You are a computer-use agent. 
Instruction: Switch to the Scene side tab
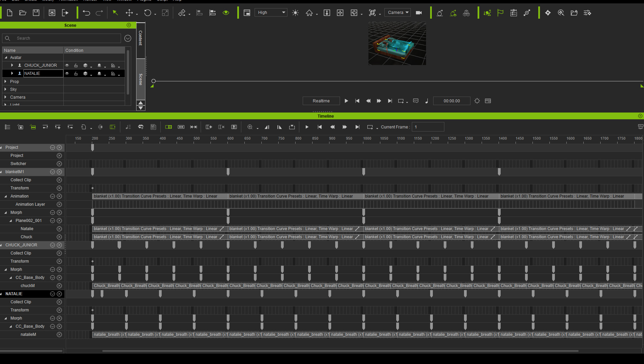pos(141,79)
